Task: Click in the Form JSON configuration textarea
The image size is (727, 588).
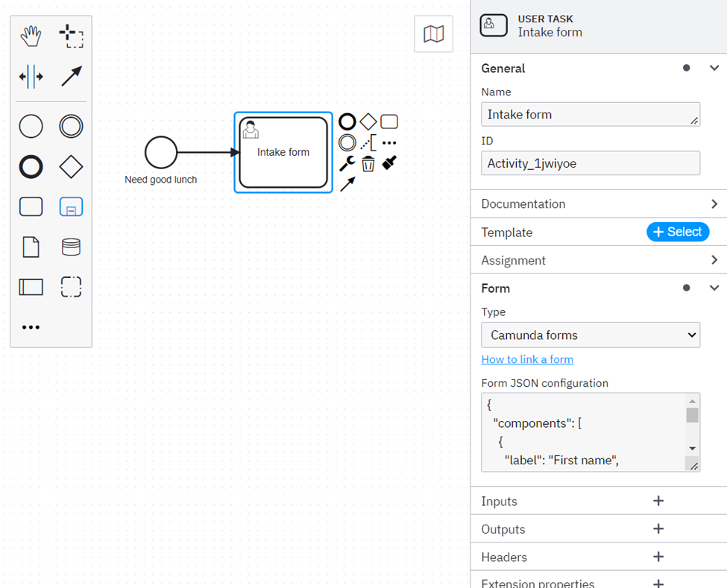Action: [583, 432]
